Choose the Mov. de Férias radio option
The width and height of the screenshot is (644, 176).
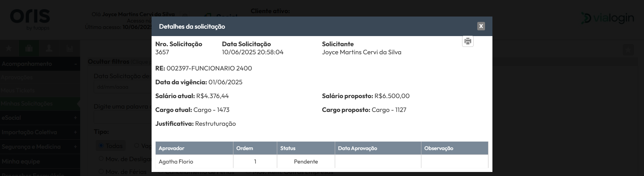(101, 171)
